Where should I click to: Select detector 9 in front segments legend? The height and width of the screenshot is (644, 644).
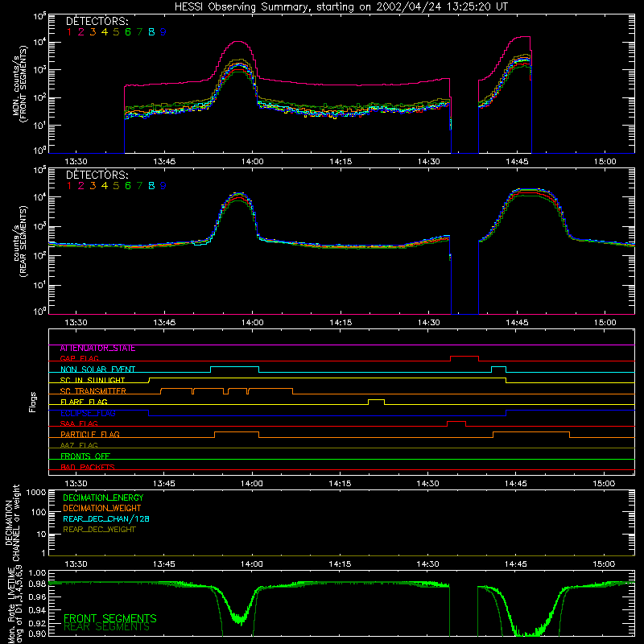pos(163,32)
